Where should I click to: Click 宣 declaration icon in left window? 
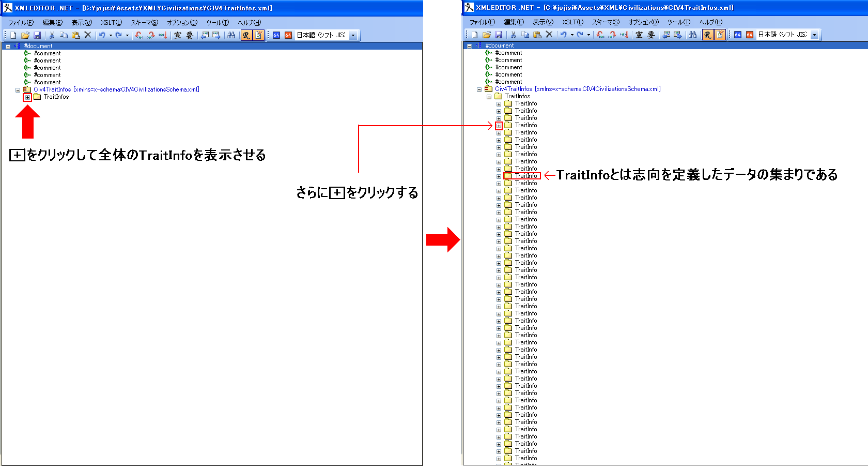coord(178,35)
